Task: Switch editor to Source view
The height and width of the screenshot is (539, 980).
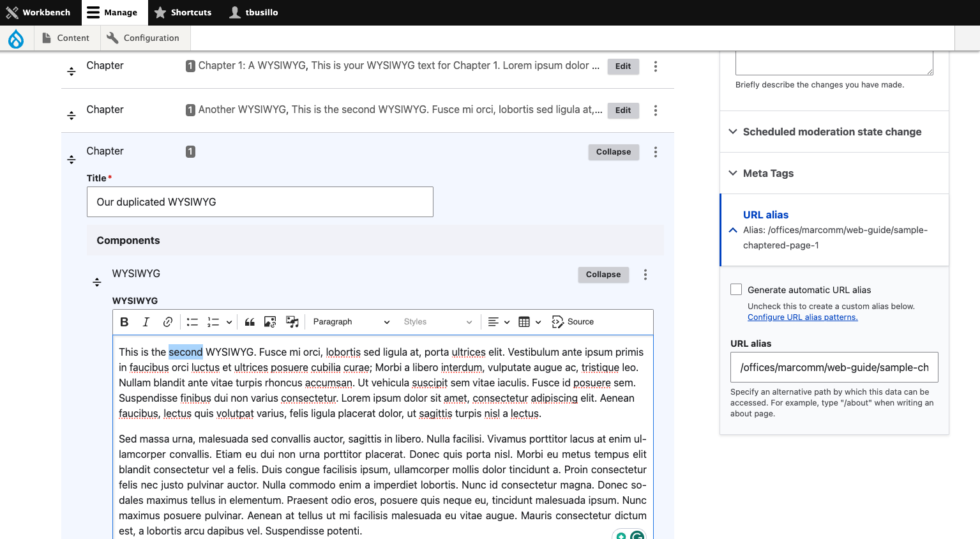Action: 573,322
